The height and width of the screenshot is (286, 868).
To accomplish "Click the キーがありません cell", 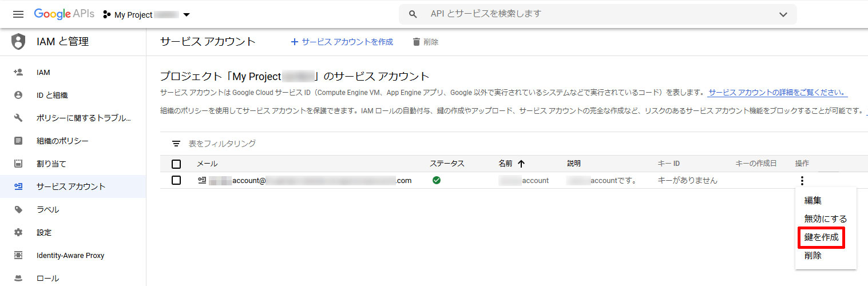I will 687,180.
